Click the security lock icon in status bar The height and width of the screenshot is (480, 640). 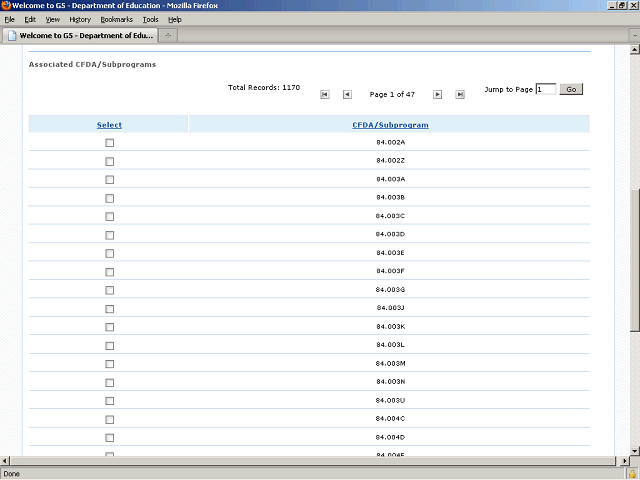click(x=632, y=474)
